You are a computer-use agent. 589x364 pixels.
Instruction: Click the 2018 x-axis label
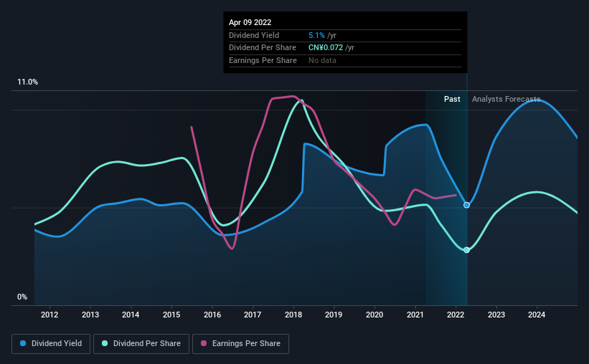click(x=293, y=315)
